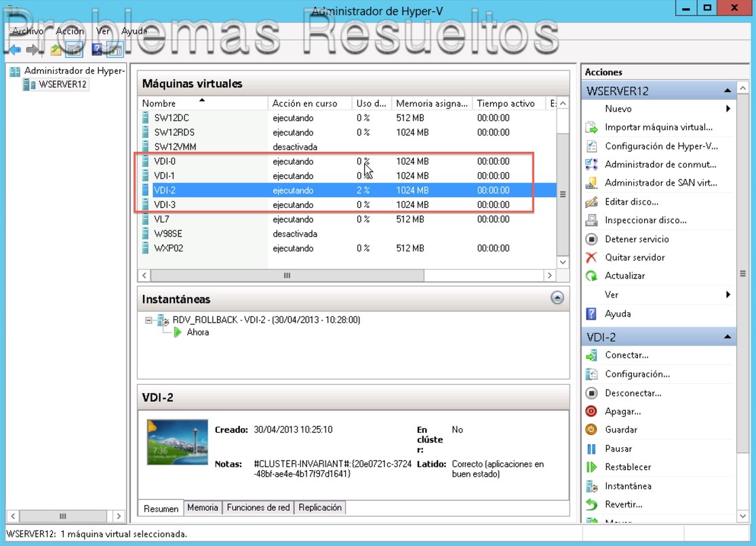756x546 pixels.
Task: Open the Ver menu in menu bar
Action: tap(102, 31)
